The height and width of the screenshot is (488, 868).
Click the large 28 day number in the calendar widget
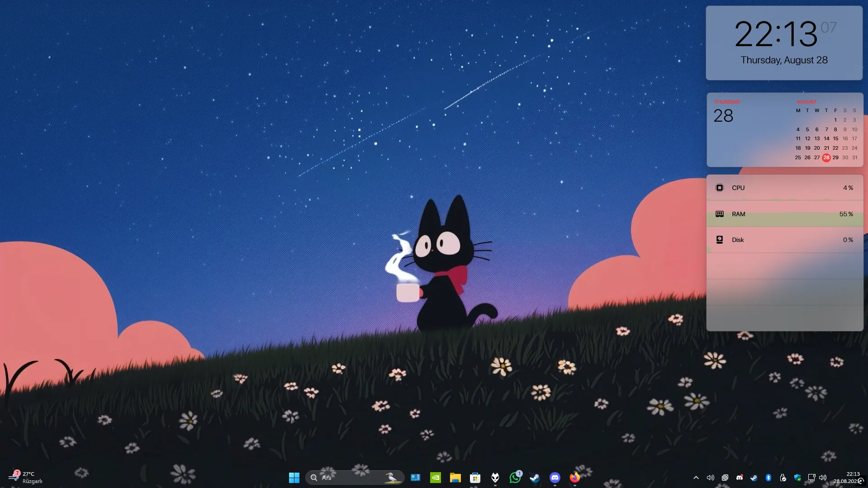(723, 116)
